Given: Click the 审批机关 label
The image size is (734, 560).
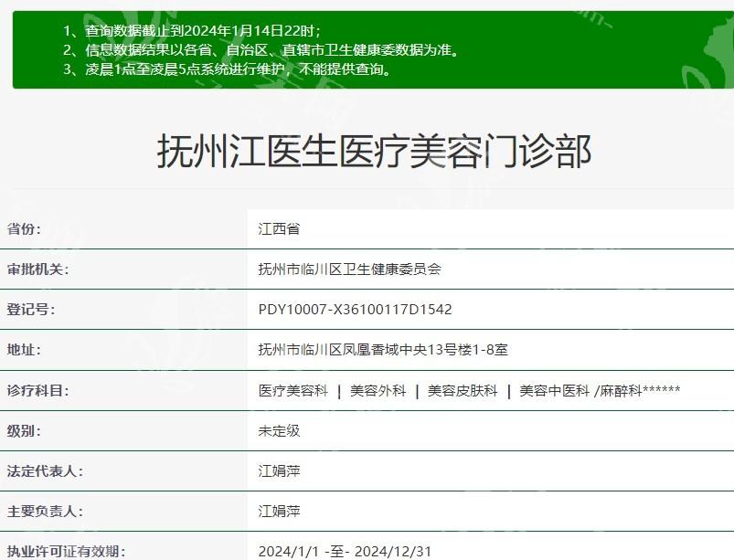Looking at the screenshot, I should point(37,269).
